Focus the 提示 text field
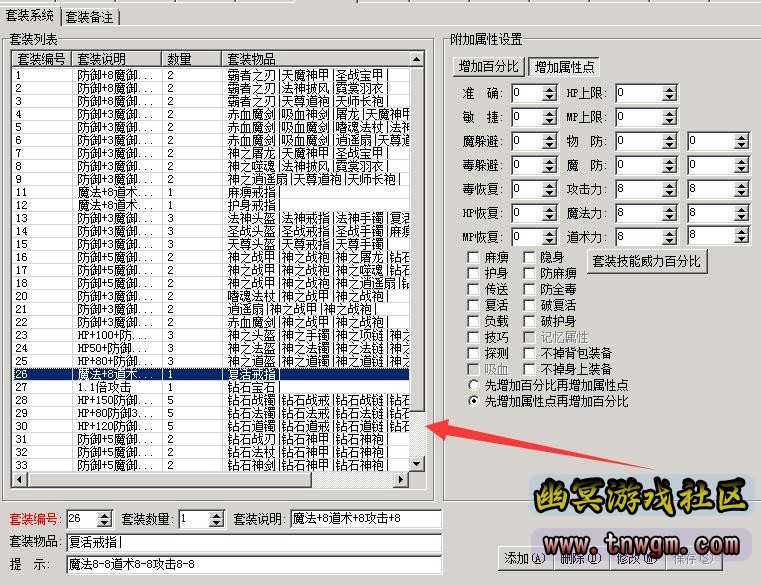761x586 pixels. (x=254, y=564)
